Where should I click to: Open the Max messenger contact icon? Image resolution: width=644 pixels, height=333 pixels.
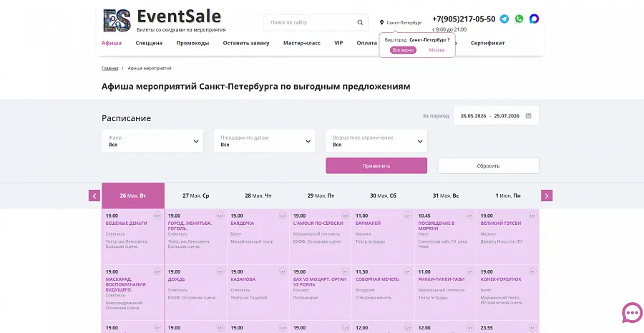[534, 19]
